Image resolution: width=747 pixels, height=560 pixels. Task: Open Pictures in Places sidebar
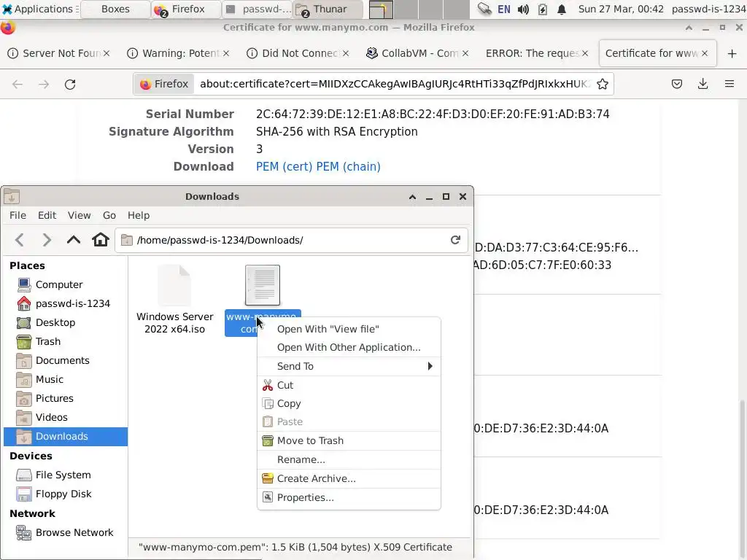[65, 399]
